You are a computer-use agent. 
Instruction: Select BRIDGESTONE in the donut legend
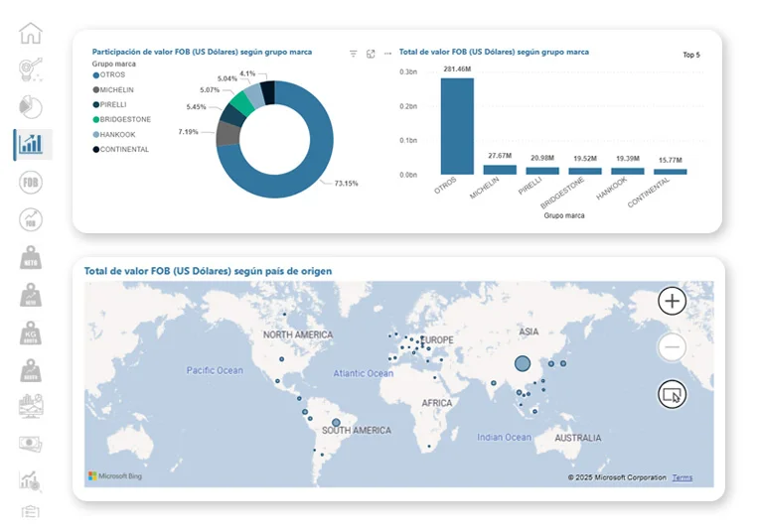click(121, 120)
